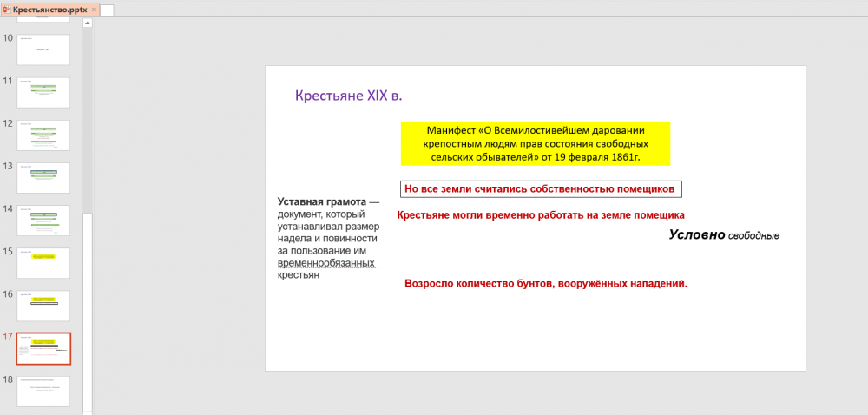868x415 pixels.
Task: Select the "Уставная грамота" definition text block
Action: point(329,238)
